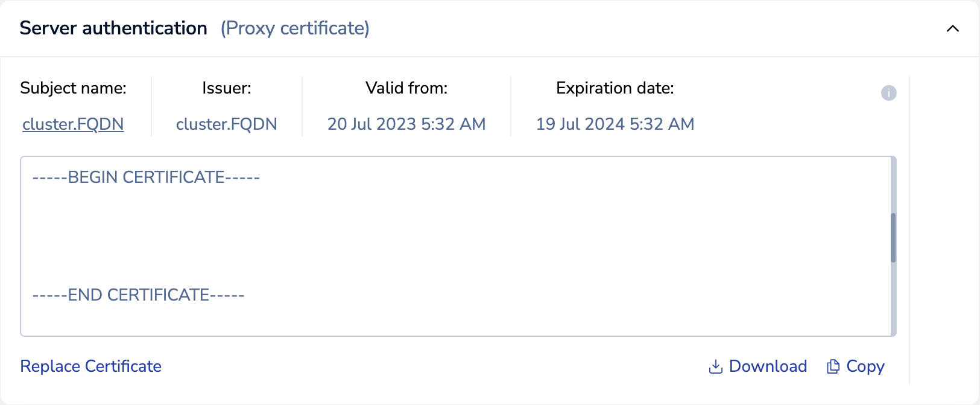
Task: Click the END CERTIFICATE line
Action: click(138, 295)
